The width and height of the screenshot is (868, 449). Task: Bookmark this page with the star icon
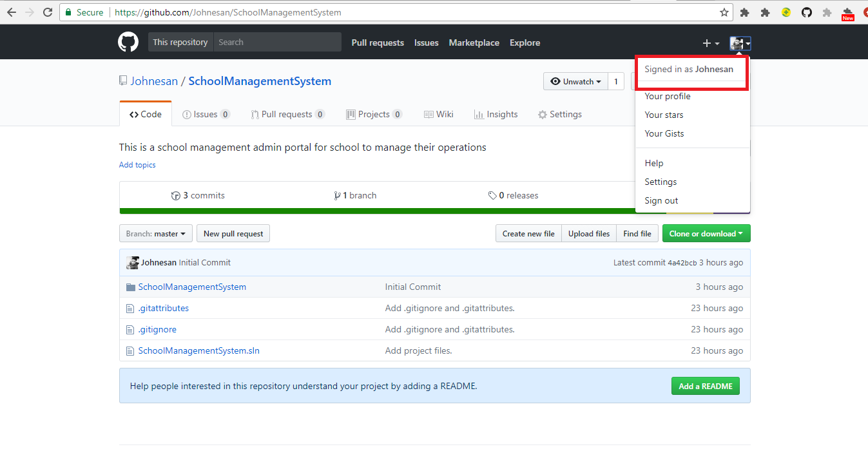(x=724, y=12)
